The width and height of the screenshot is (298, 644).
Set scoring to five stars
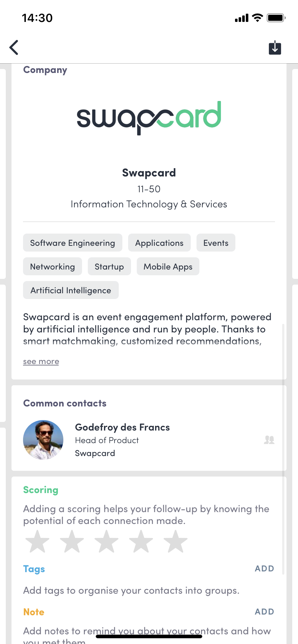click(x=176, y=542)
